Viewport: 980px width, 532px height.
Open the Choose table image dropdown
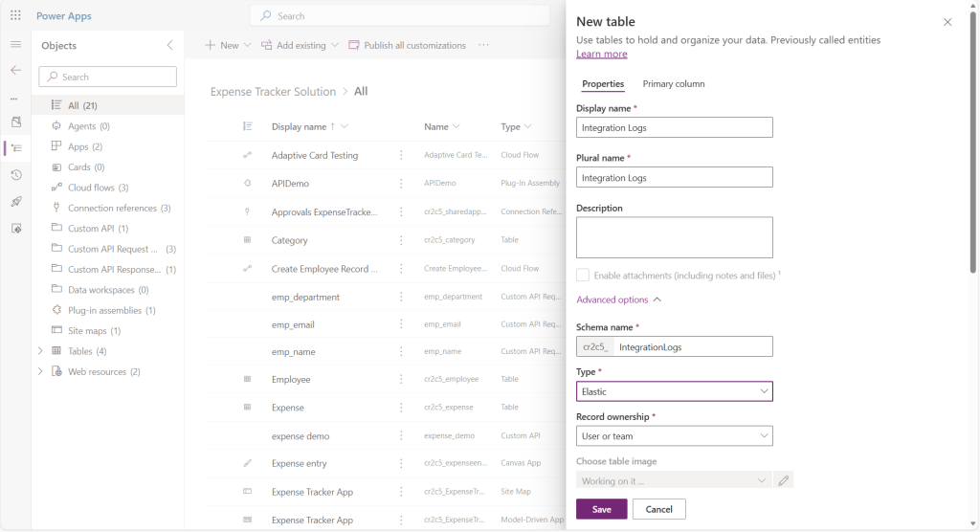674,480
